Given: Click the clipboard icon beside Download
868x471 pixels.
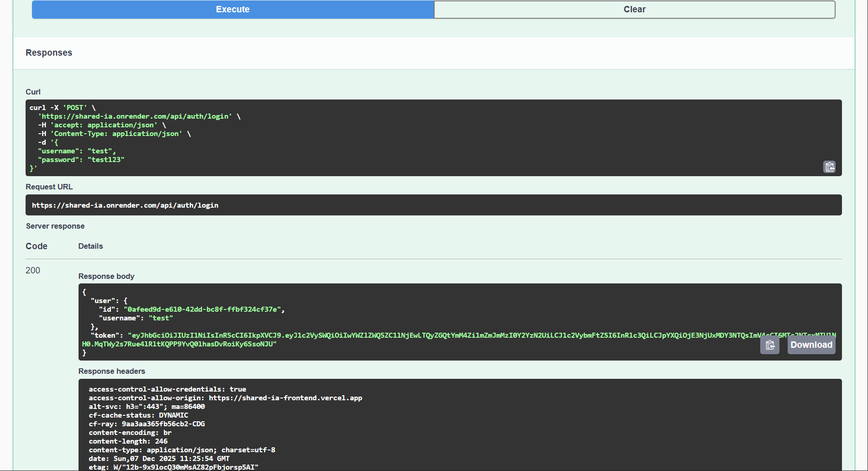Looking at the screenshot, I should click(770, 345).
